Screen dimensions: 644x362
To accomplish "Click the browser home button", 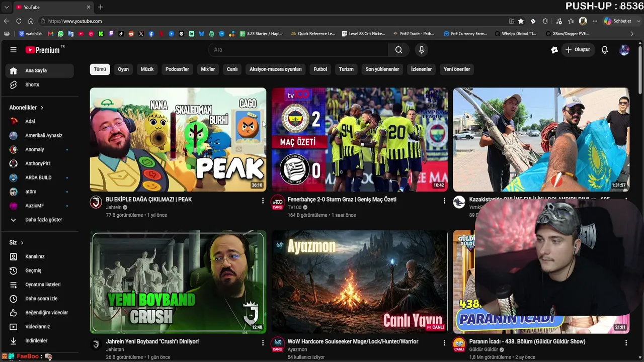I will [31, 21].
